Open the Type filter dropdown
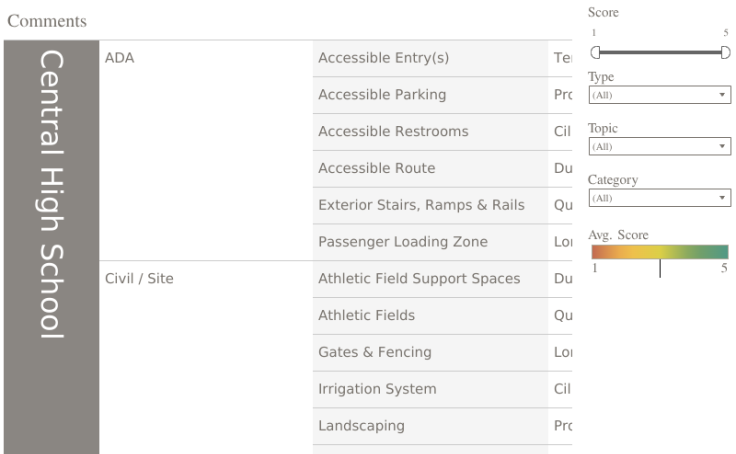Image resolution: width=736 pixels, height=454 pixels. click(x=659, y=95)
